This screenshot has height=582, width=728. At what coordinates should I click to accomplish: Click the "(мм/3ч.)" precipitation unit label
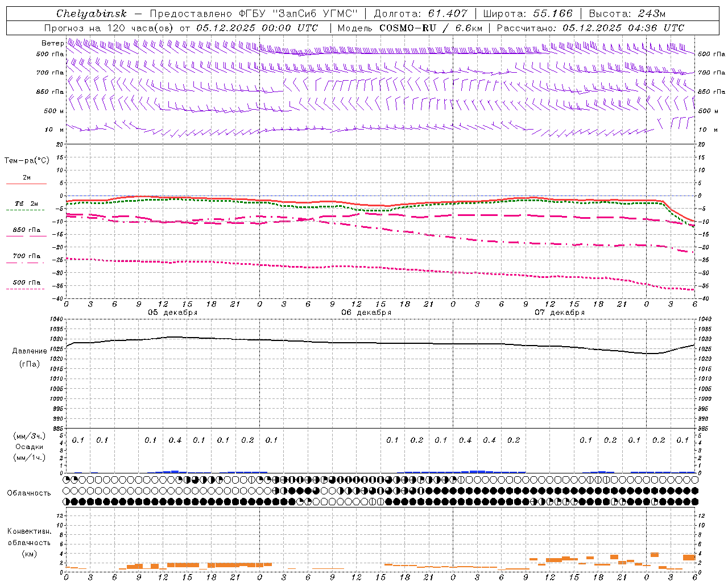coord(29,436)
